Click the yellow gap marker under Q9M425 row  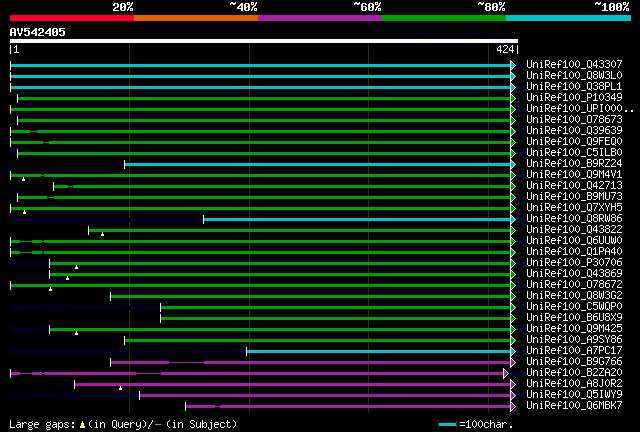click(76, 334)
